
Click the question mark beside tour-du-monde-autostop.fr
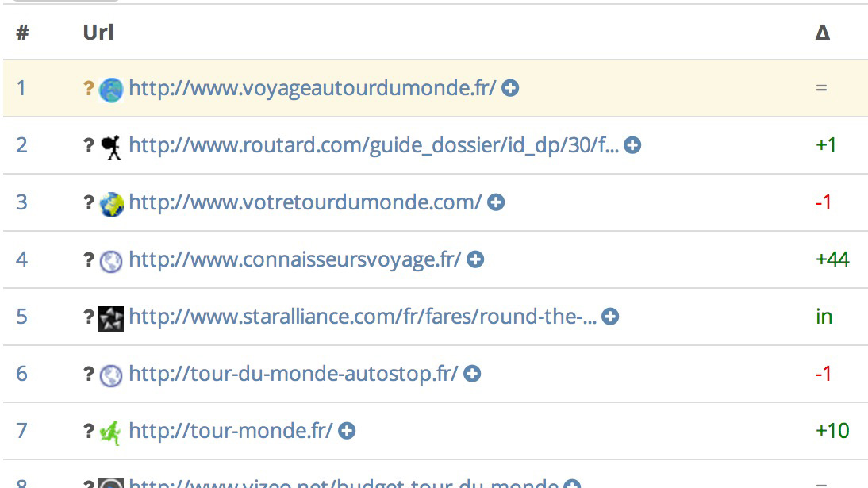pyautogui.click(x=89, y=374)
